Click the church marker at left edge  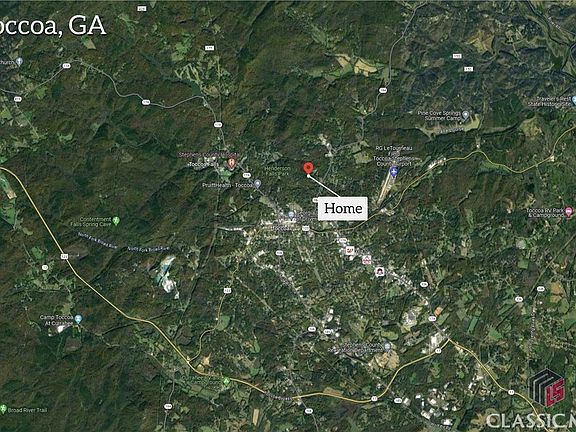point(19,61)
